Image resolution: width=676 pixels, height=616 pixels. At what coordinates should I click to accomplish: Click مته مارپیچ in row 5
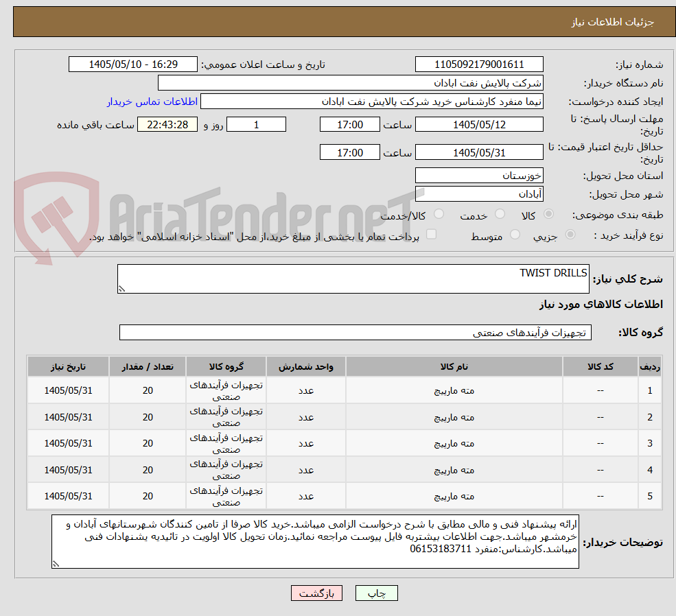(x=454, y=496)
